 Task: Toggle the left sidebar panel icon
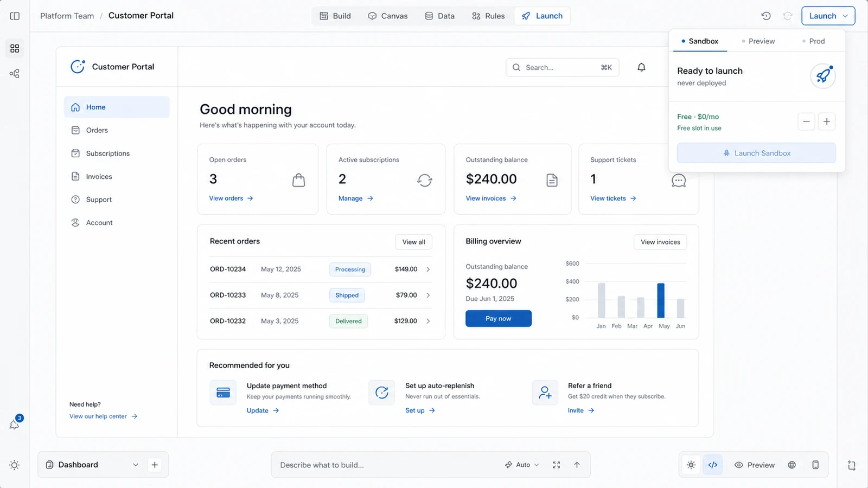coord(15,16)
